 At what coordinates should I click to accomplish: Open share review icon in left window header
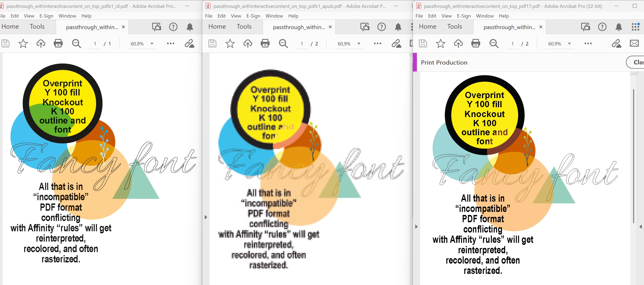pos(157,27)
